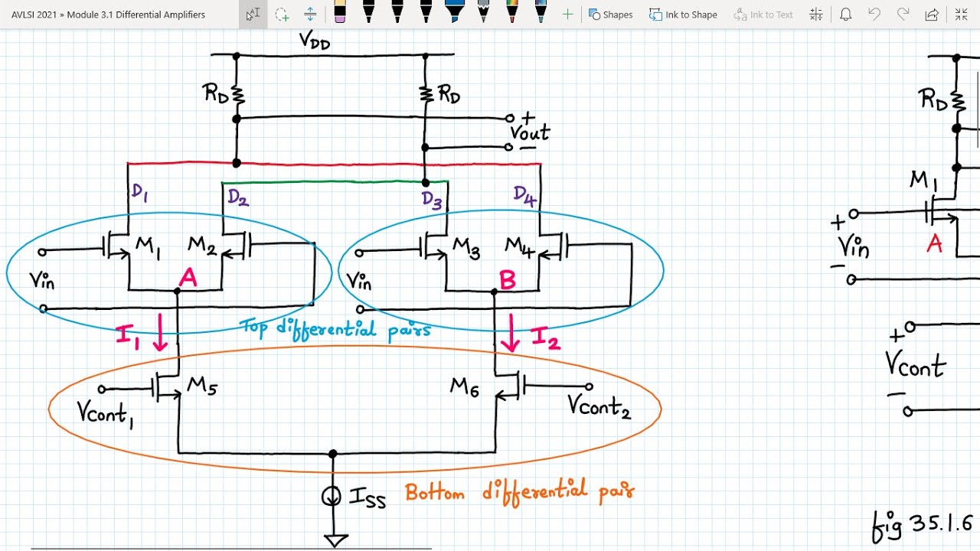The width and height of the screenshot is (980, 551).
Task: Pick the Eraser tool
Action: pos(340,13)
